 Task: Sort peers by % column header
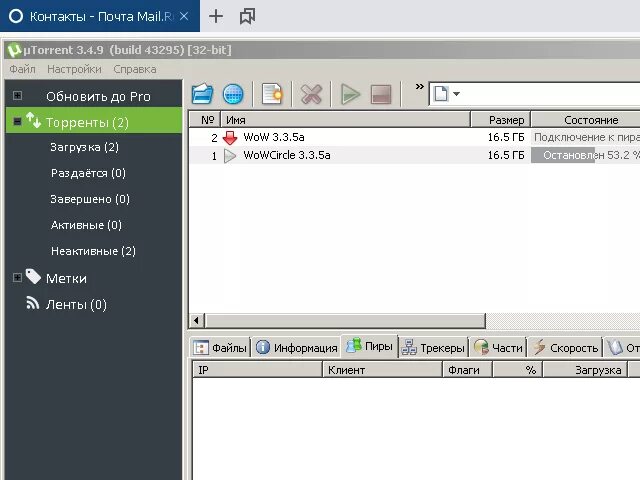[518, 370]
